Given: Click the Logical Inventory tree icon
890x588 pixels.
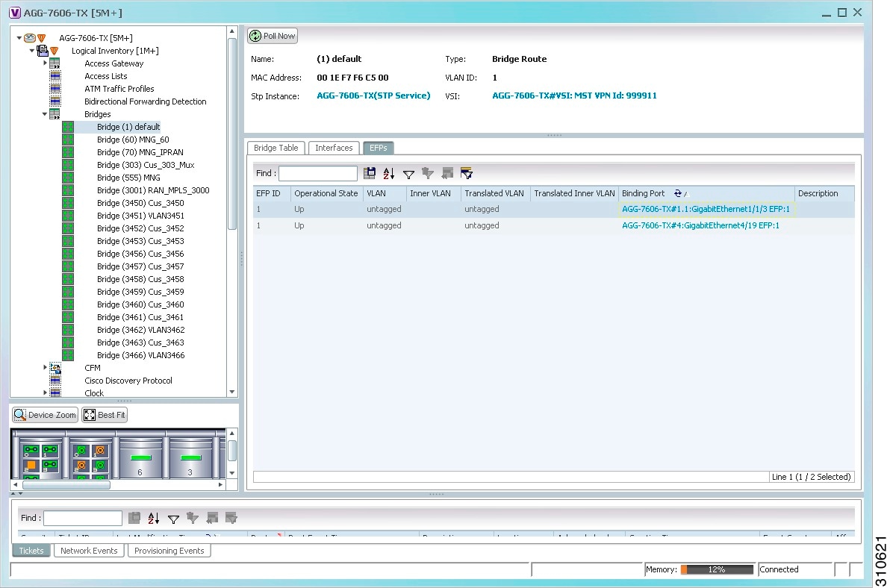Looking at the screenshot, I should click(x=43, y=51).
